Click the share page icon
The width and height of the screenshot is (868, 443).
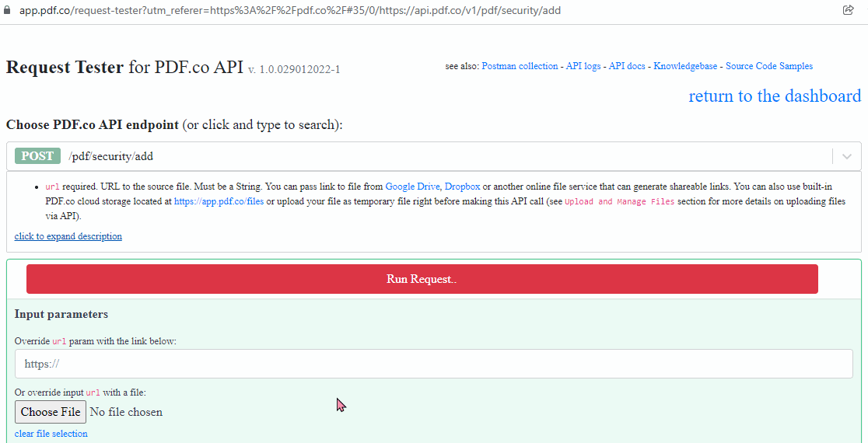(848, 10)
